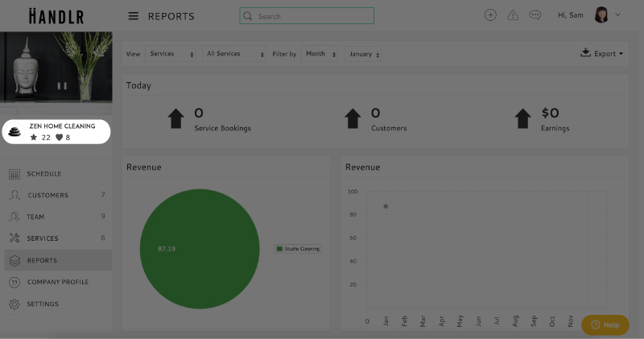The image size is (644, 339).
Task: Go to Customers in sidebar
Action: tap(47, 196)
